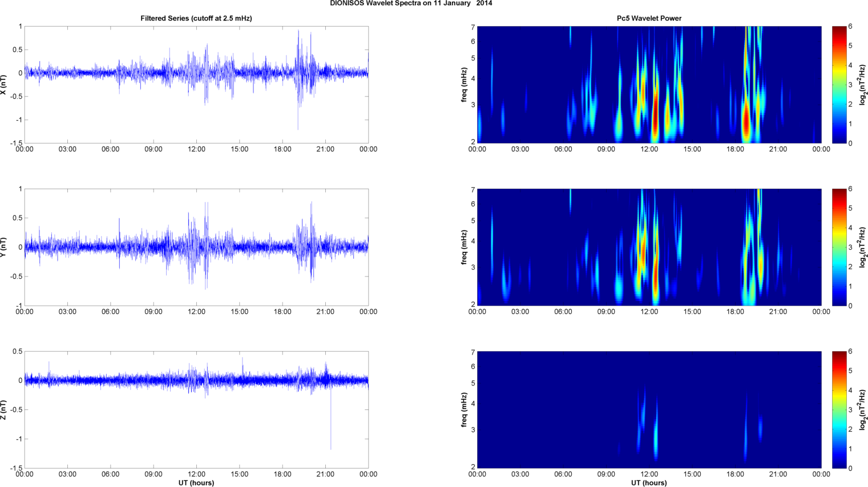Click the '21:00' tick under Y time series
This screenshot has height=487, width=868.
[325, 312]
